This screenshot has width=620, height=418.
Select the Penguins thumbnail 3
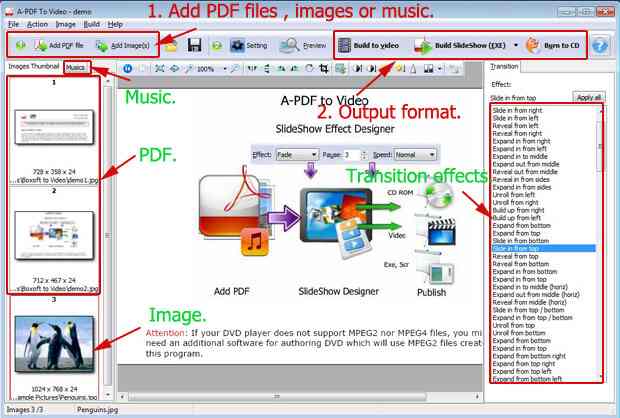(x=54, y=344)
